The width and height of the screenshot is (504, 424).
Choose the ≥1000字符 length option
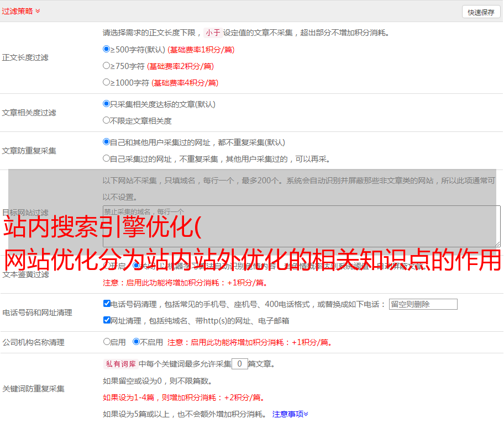(x=107, y=82)
